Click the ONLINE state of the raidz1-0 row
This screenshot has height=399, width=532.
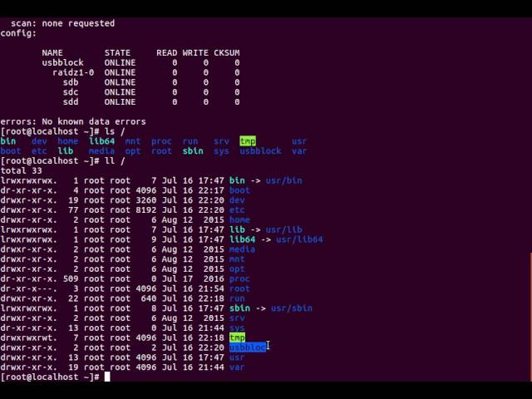pyautogui.click(x=120, y=72)
